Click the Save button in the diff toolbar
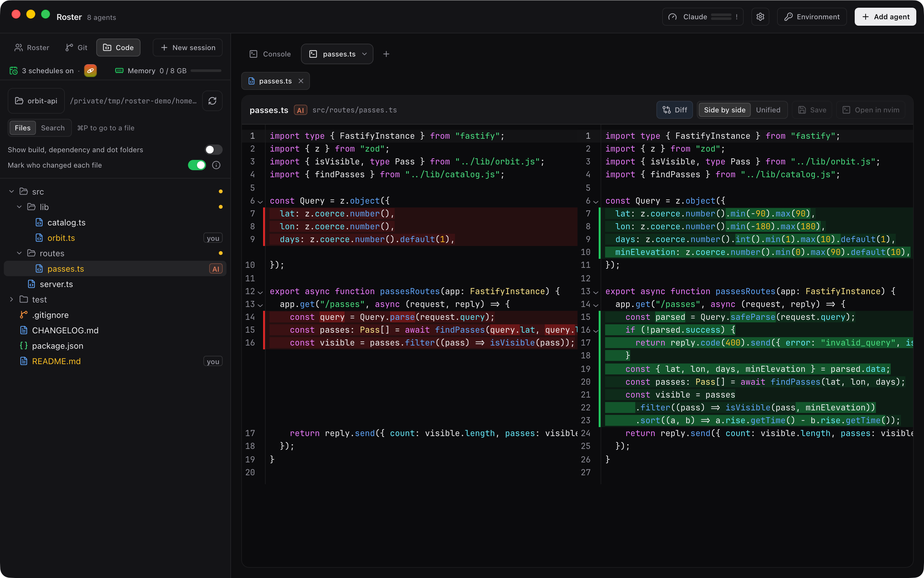Image resolution: width=924 pixels, height=578 pixels. tap(812, 110)
